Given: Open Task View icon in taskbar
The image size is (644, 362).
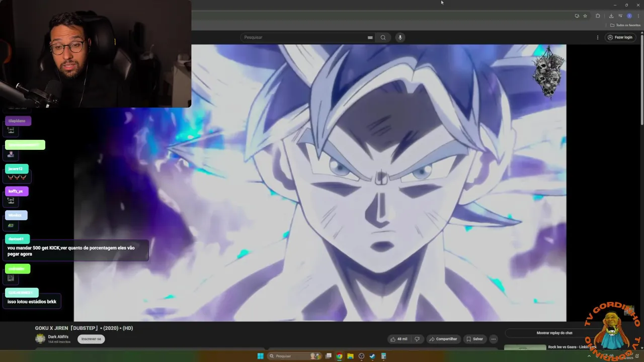Looking at the screenshot, I should coord(329,356).
